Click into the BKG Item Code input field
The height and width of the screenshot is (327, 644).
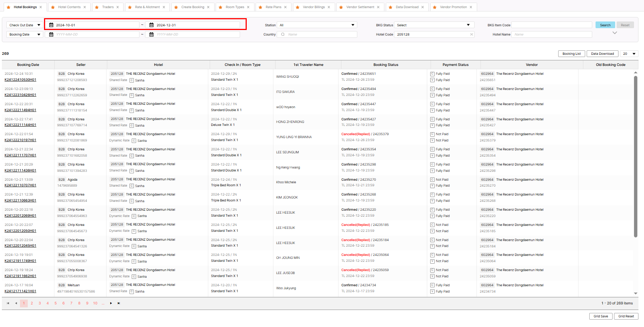coord(552,25)
